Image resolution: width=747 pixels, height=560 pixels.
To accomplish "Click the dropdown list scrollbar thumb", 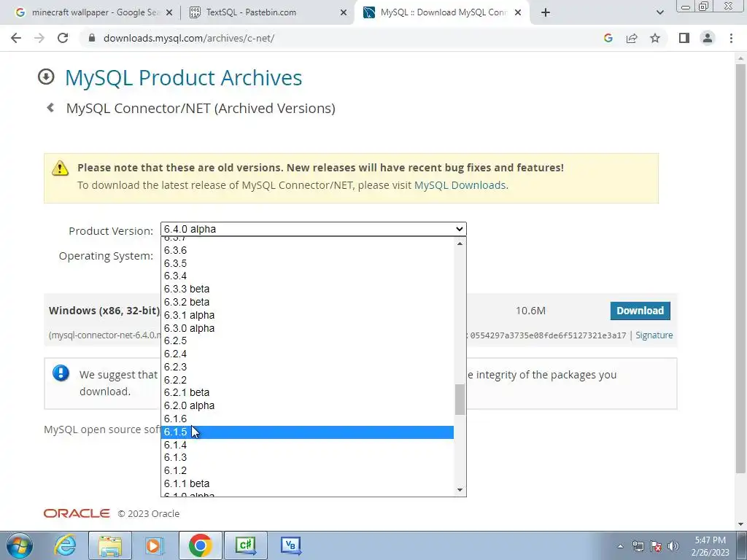I will (x=460, y=400).
